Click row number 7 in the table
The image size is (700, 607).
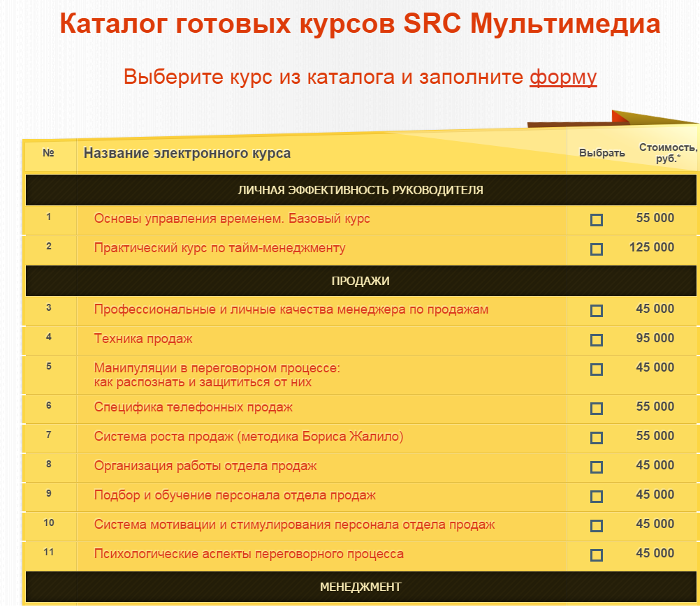[x=49, y=435]
